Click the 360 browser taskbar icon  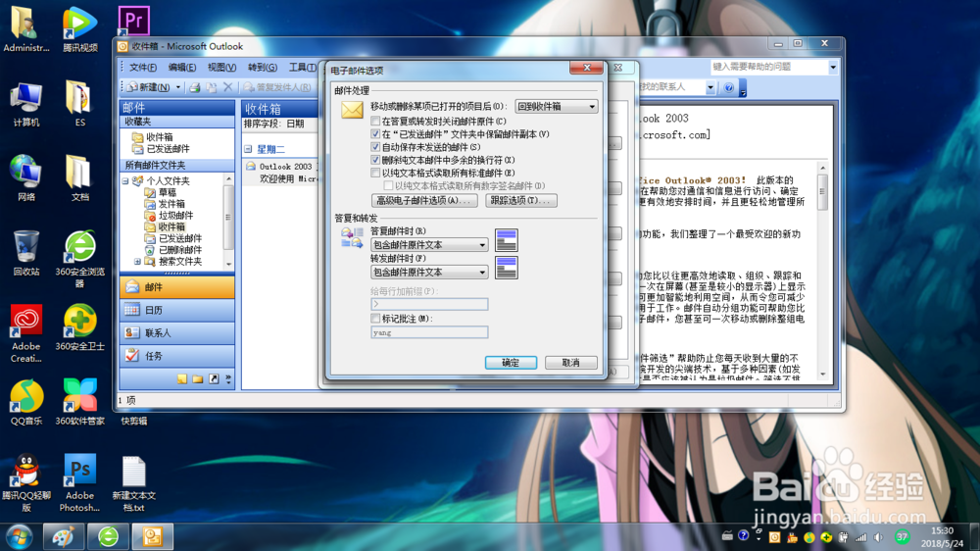pos(108,536)
